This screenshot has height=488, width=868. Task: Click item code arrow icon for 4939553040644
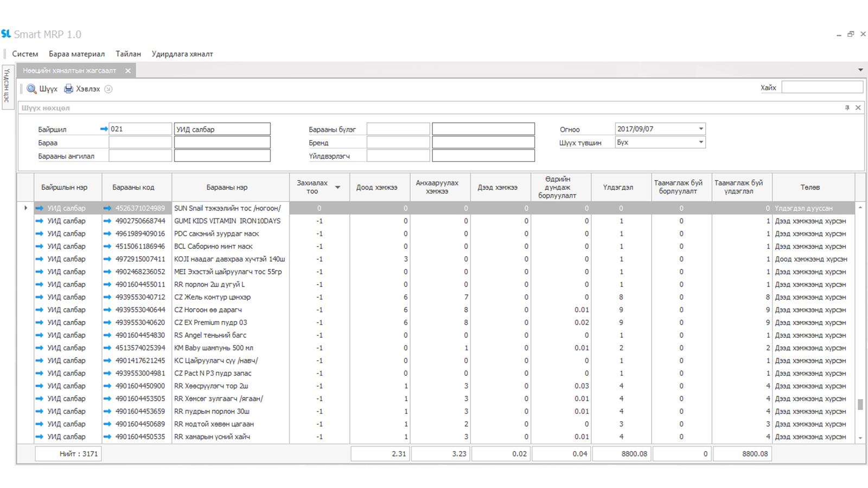(x=107, y=310)
